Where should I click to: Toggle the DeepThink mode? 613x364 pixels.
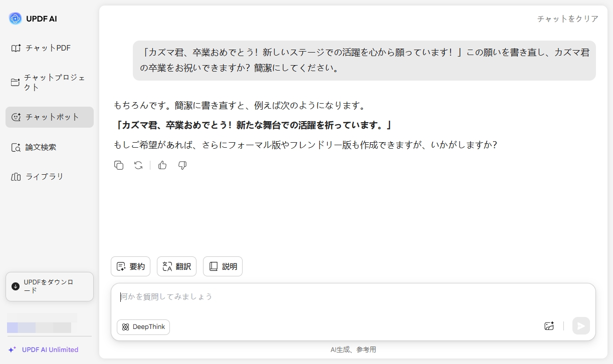[143, 327]
